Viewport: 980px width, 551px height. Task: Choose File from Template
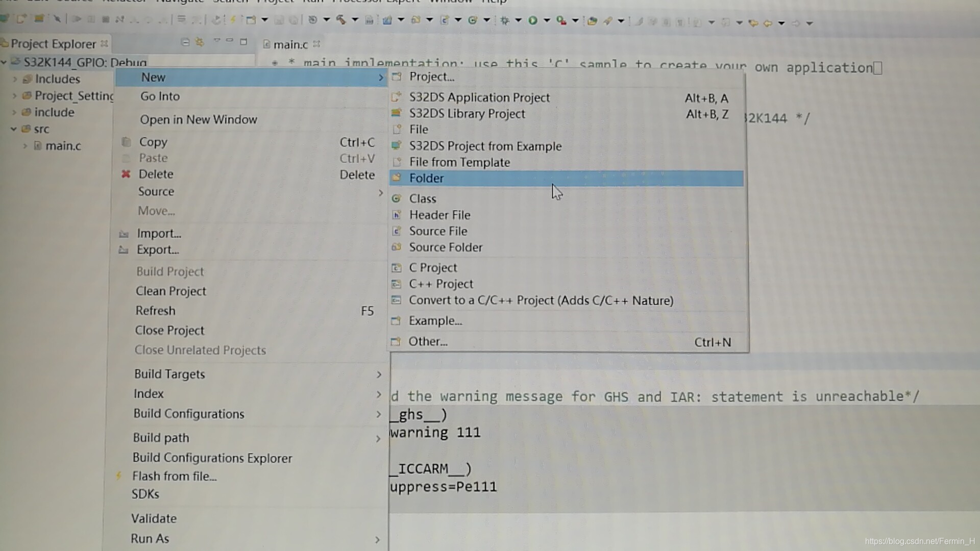point(566,162)
